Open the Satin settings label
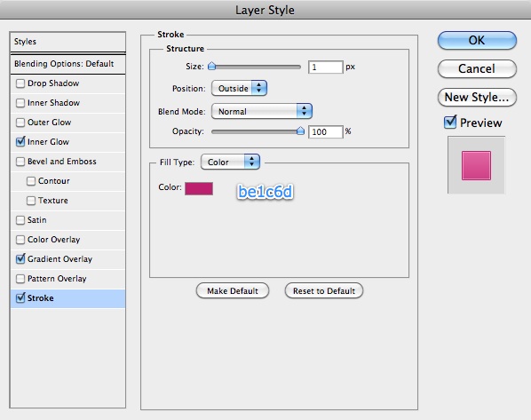 tap(36, 220)
